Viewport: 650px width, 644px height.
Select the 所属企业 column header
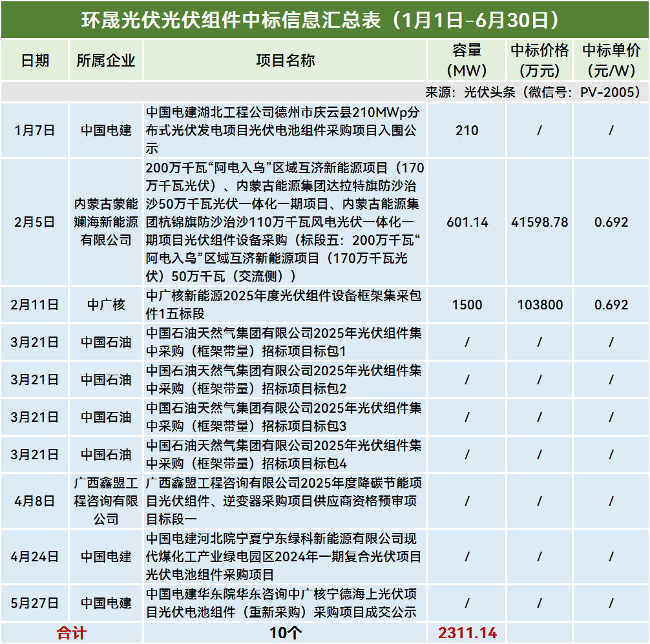click(106, 61)
